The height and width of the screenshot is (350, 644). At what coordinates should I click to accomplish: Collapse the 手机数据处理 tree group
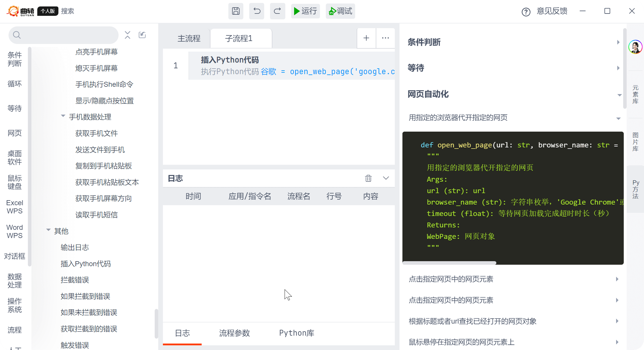tap(63, 116)
